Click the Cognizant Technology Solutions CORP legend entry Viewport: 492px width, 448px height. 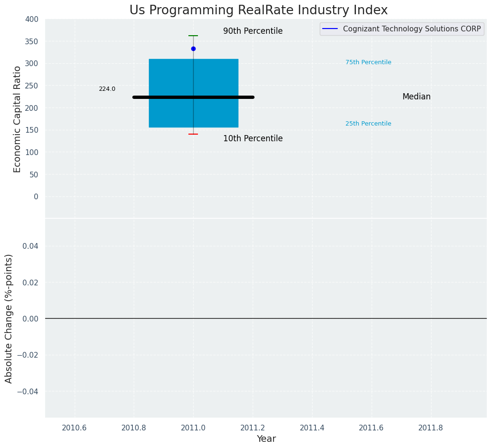click(412, 29)
